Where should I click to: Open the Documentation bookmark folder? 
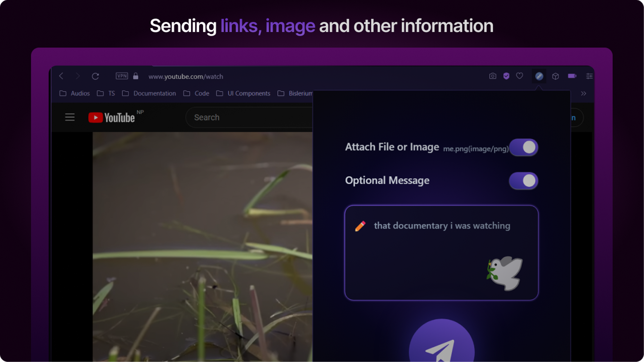149,94
